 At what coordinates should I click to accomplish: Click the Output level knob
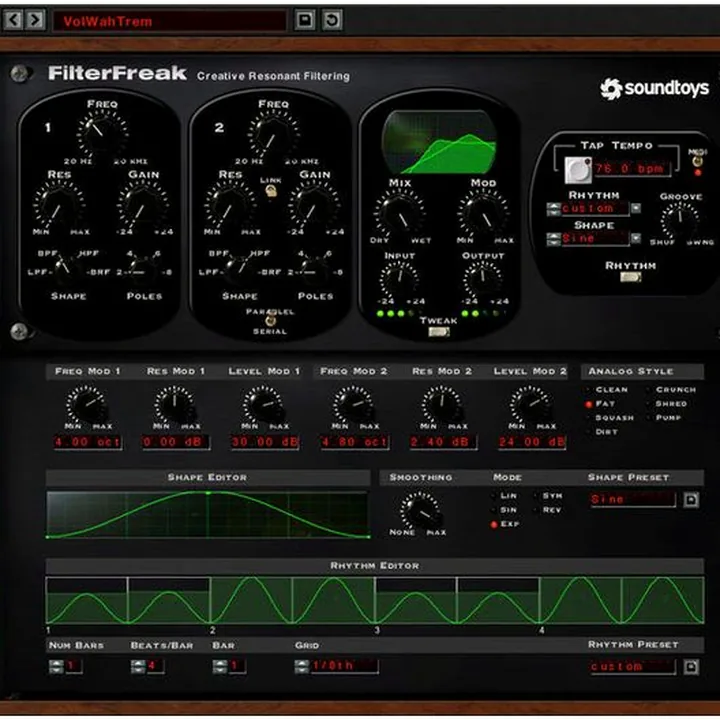click(482, 279)
